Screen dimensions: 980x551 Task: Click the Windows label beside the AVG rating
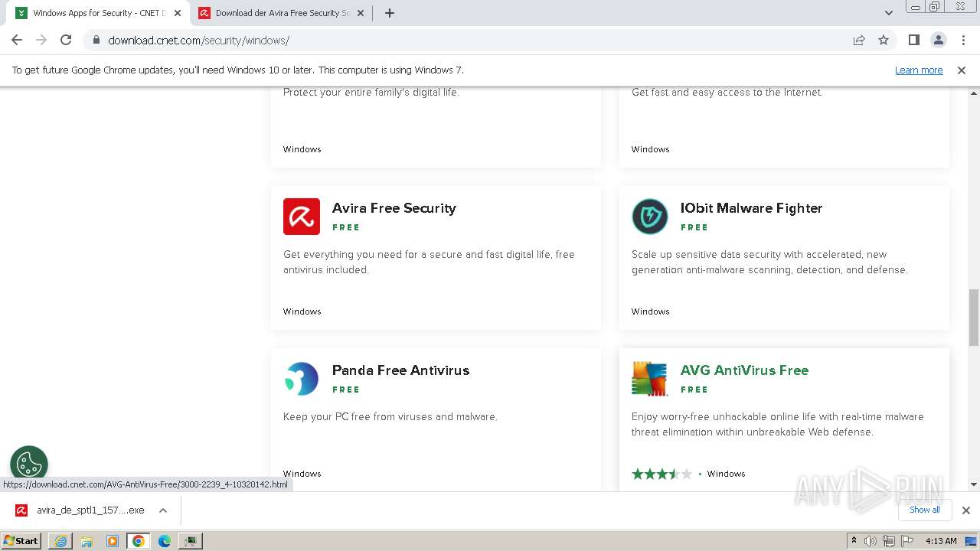pyautogui.click(x=727, y=474)
